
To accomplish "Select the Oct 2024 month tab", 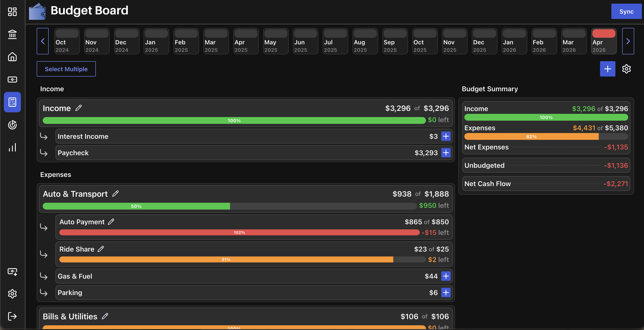I will tap(67, 41).
